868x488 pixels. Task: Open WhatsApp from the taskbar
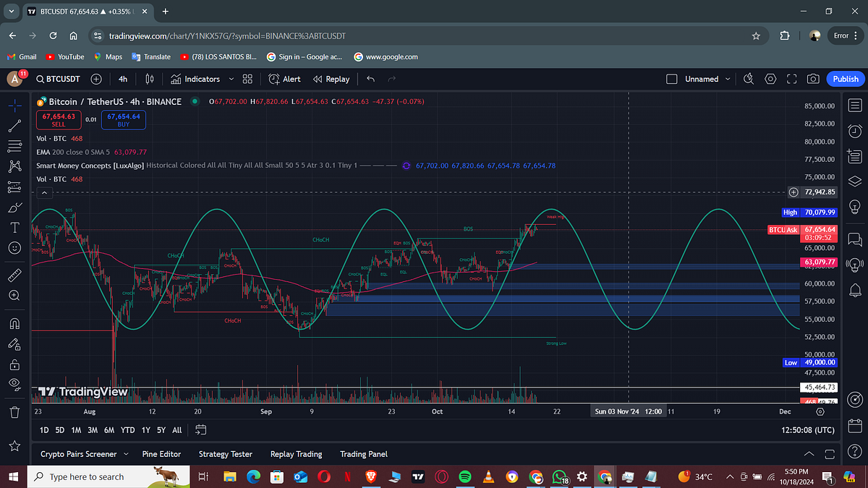point(559,476)
